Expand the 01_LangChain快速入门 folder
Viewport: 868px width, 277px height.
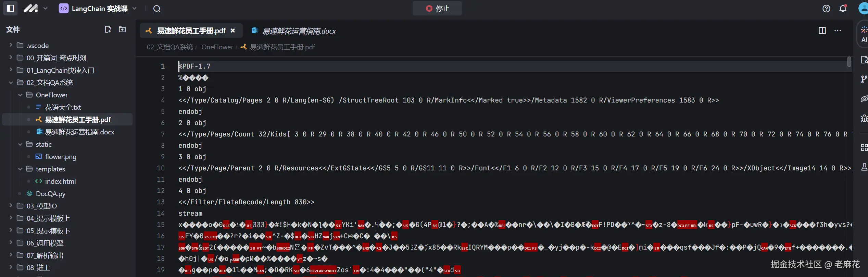[x=11, y=70]
